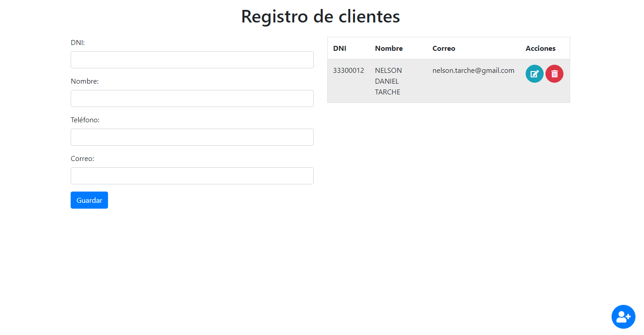
Task: Edit the NELSON DANIEL TARCHE client record
Action: coord(534,74)
